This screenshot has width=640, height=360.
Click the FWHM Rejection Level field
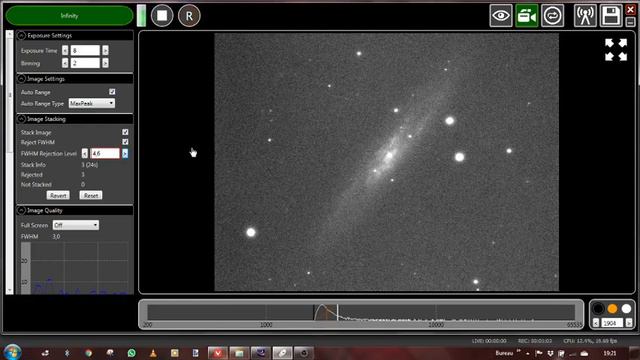point(105,153)
